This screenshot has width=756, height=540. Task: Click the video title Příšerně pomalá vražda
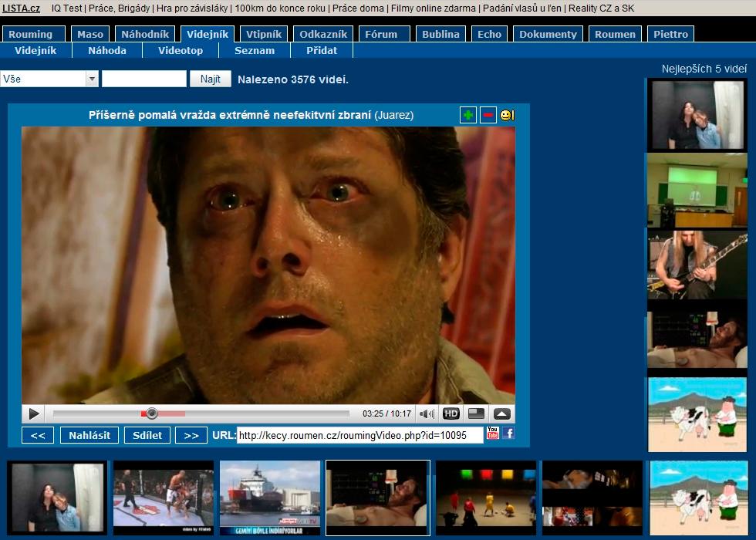pyautogui.click(x=230, y=115)
